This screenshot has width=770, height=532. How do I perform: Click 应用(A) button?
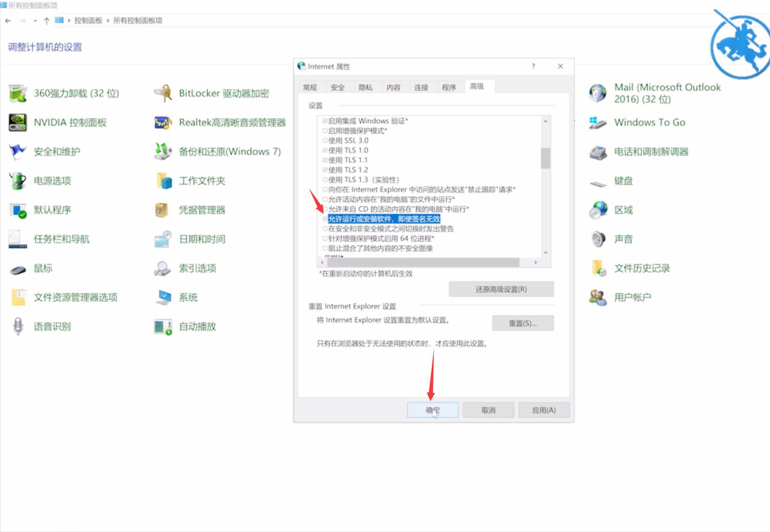544,410
